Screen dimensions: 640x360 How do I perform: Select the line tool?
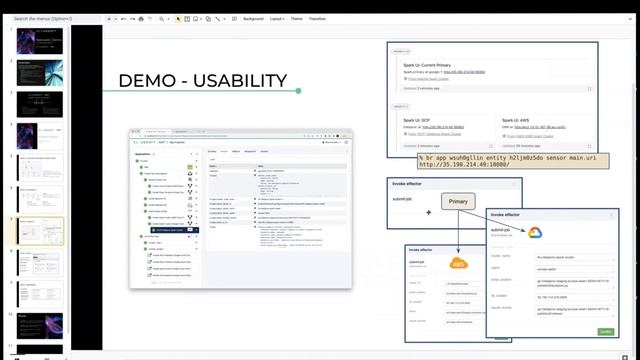[218, 19]
